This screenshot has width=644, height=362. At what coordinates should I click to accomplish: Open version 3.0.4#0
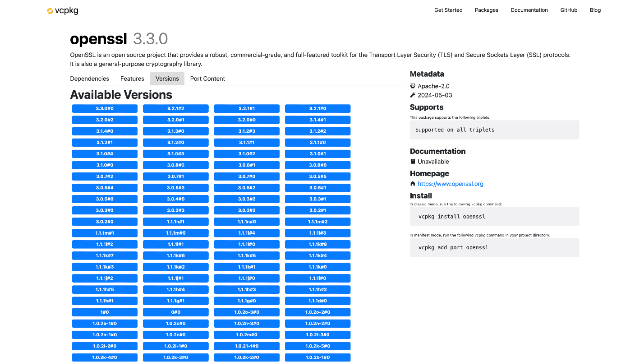click(176, 199)
